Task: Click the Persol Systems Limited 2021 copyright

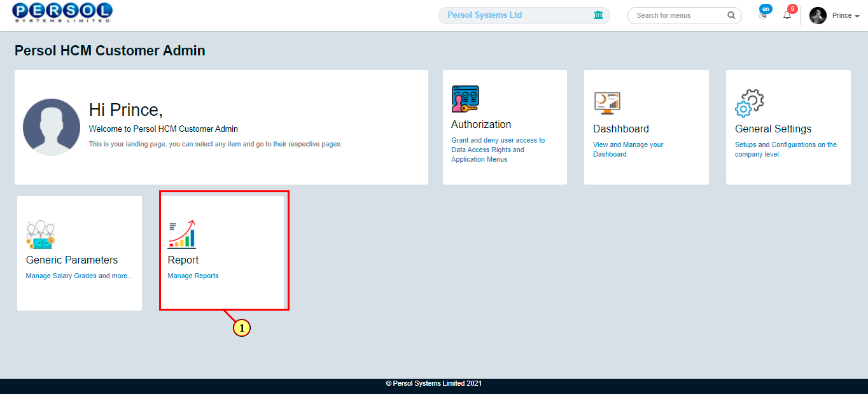Action: click(434, 384)
